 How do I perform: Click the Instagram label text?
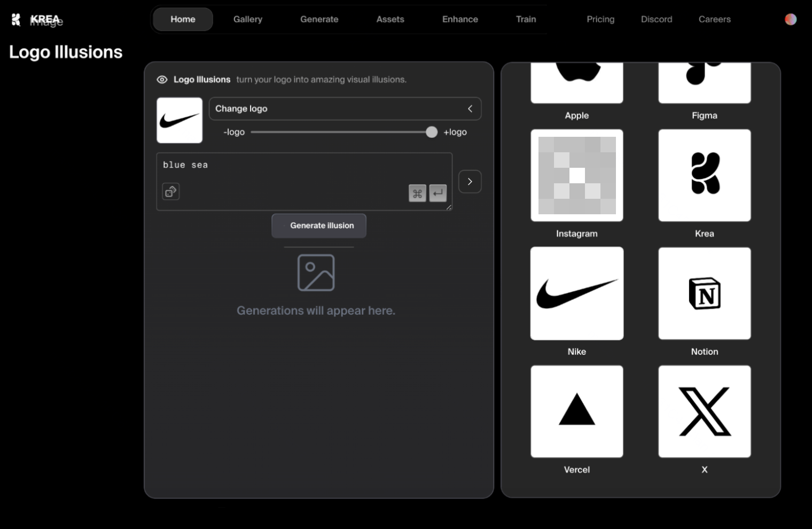[x=577, y=234]
